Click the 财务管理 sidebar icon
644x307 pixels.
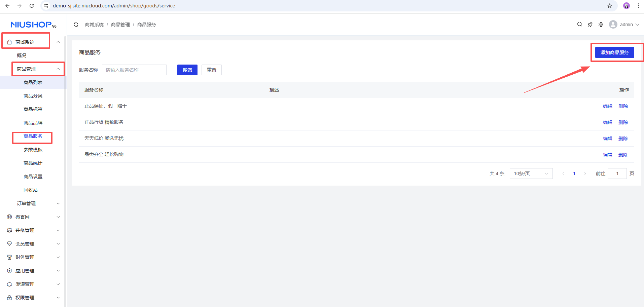(x=9, y=257)
